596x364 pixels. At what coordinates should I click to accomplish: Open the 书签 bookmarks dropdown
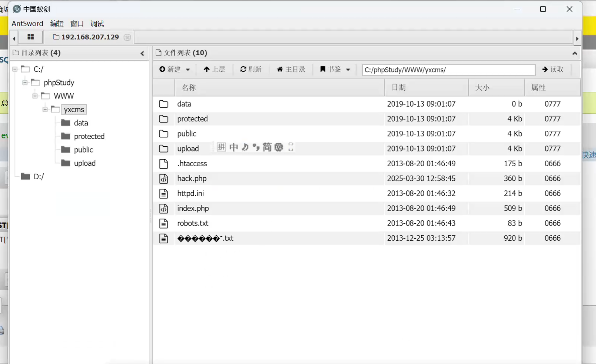click(x=335, y=69)
